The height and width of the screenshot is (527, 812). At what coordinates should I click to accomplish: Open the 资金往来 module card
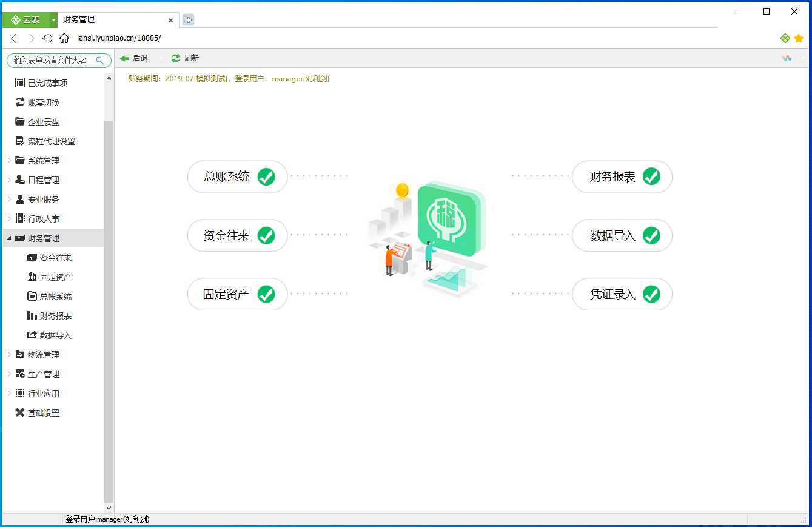237,235
